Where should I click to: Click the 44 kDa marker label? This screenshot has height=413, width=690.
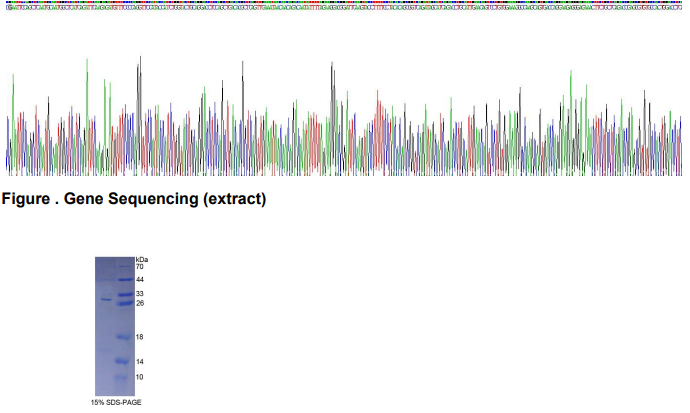(x=141, y=280)
